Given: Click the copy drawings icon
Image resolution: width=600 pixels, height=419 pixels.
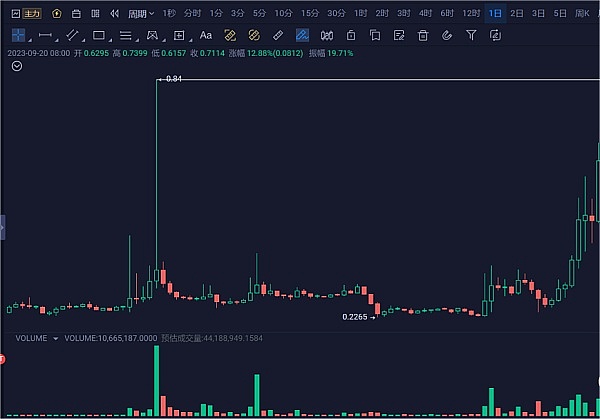Looking at the screenshot, I should (x=375, y=36).
